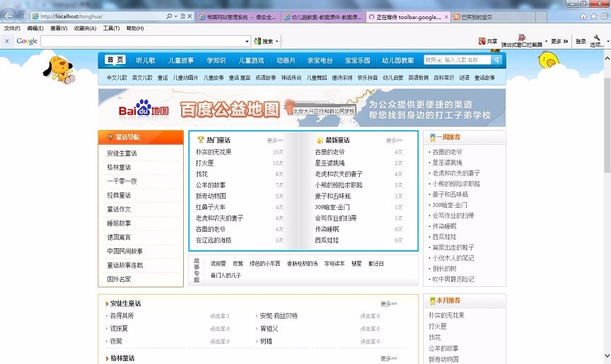Stop loading with the address bar X
The image size is (611, 364).
190,16
